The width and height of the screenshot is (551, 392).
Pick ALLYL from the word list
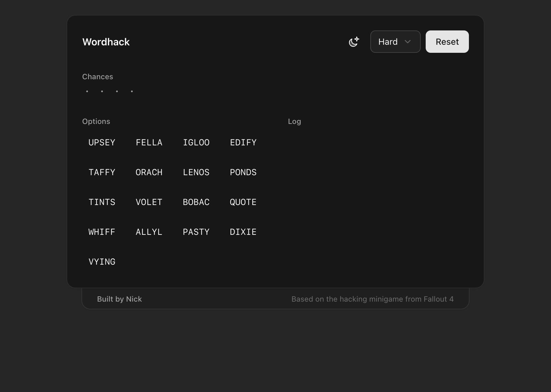tap(149, 232)
